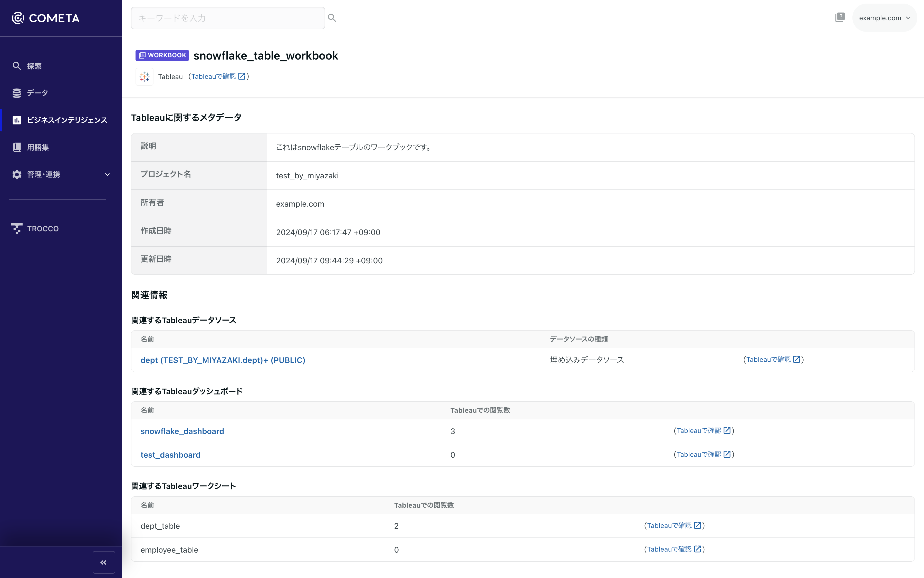
Task: Click the owner value example.com in the metadata table
Action: [300, 204]
